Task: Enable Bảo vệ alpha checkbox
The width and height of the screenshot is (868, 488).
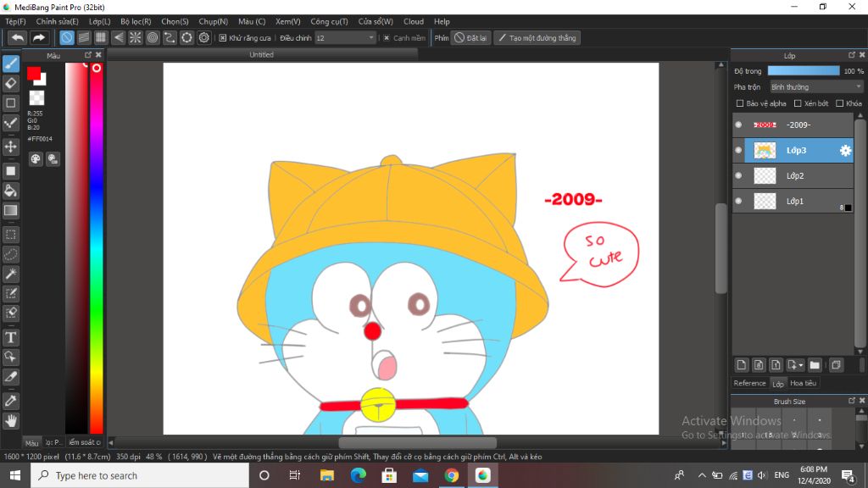Action: (x=739, y=103)
